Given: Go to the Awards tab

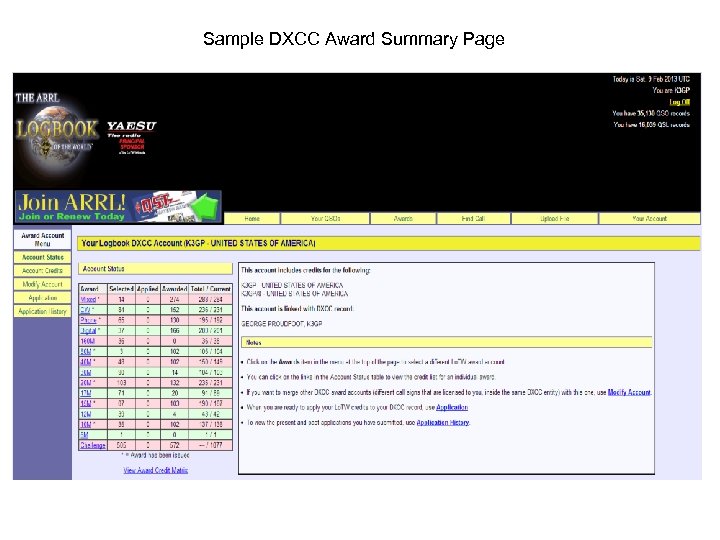Looking at the screenshot, I should tap(403, 219).
